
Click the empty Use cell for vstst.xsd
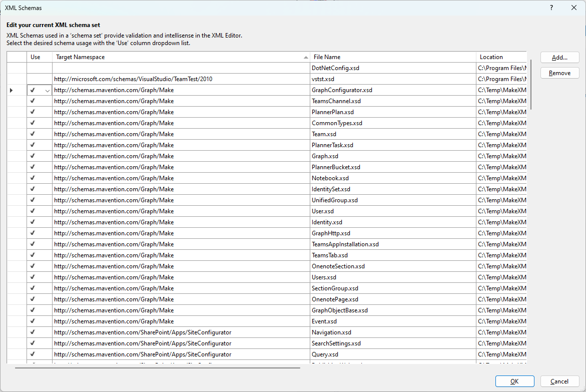click(x=40, y=79)
